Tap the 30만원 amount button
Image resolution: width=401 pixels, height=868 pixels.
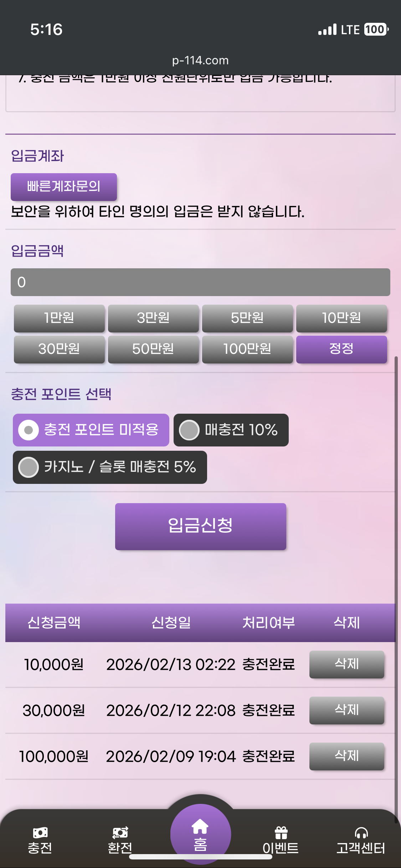tap(59, 349)
